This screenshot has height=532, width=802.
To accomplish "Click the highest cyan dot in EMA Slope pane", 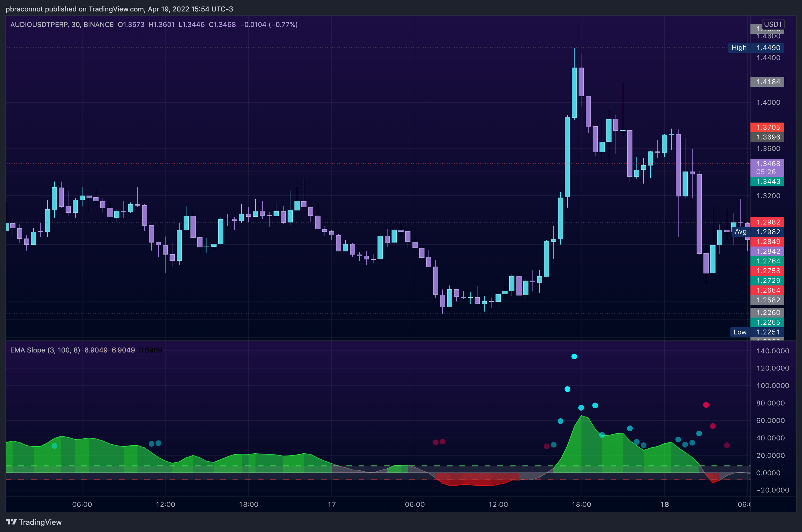I will point(574,356).
